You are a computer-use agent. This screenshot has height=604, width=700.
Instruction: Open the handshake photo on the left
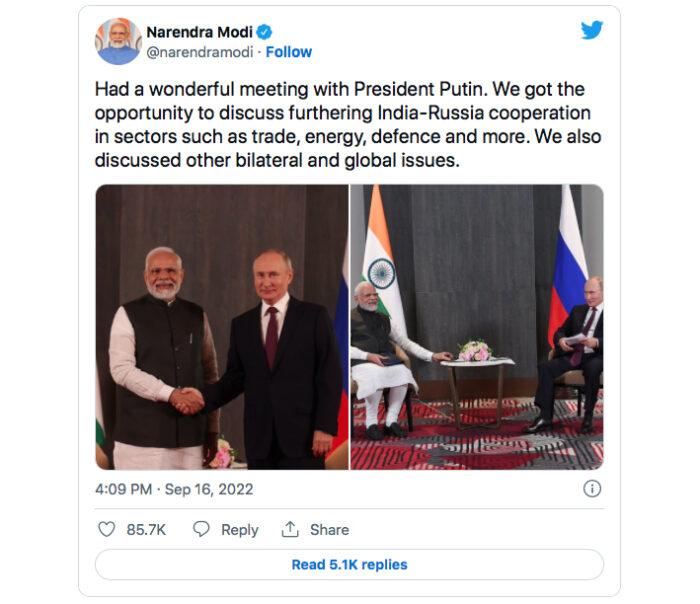222,327
